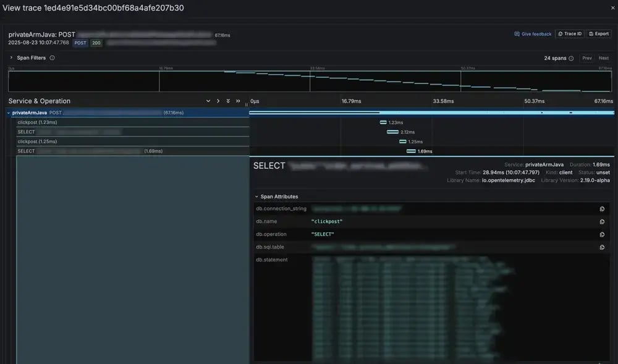Click the Status: unset value
This screenshot has height=364, width=618.
tap(603, 172)
